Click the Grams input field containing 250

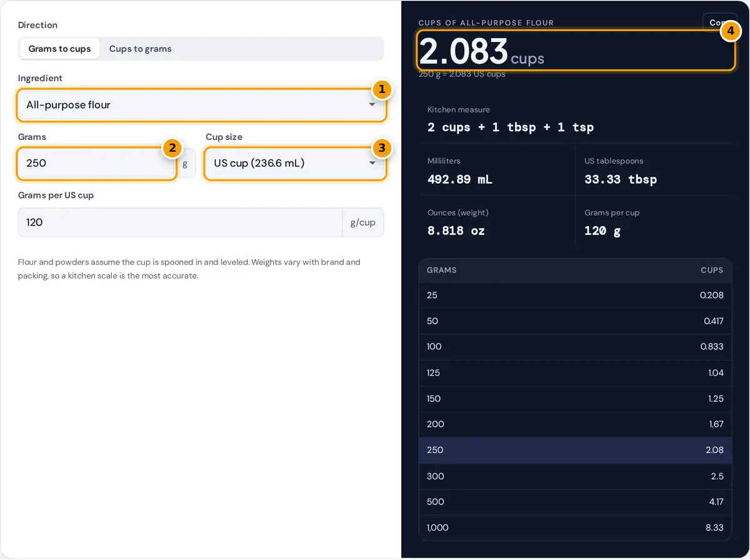tap(96, 164)
